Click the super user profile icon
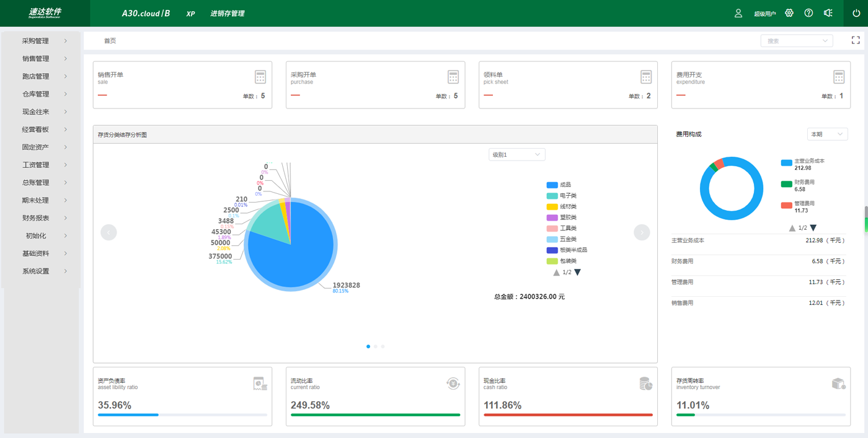 (738, 13)
